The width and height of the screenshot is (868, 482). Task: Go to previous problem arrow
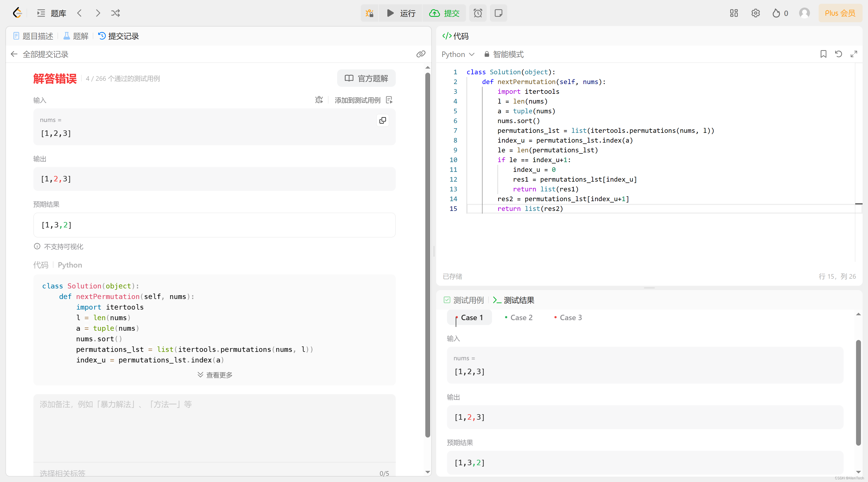[79, 13]
